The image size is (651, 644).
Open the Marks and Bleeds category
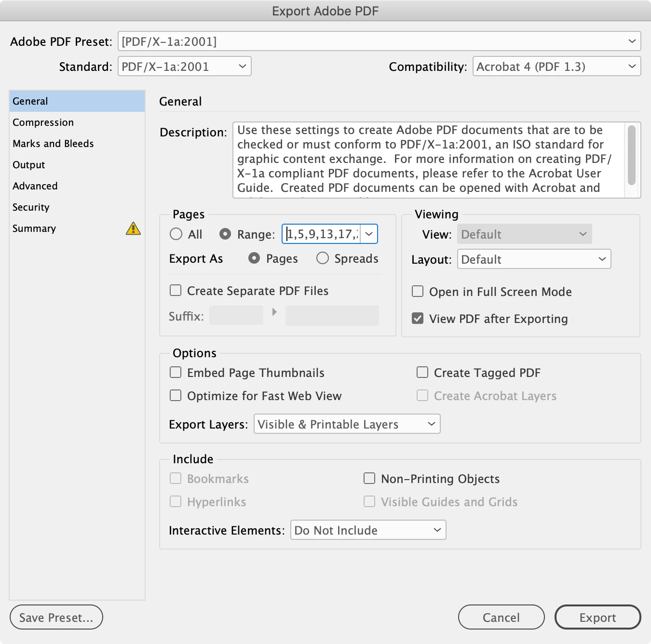pos(77,144)
